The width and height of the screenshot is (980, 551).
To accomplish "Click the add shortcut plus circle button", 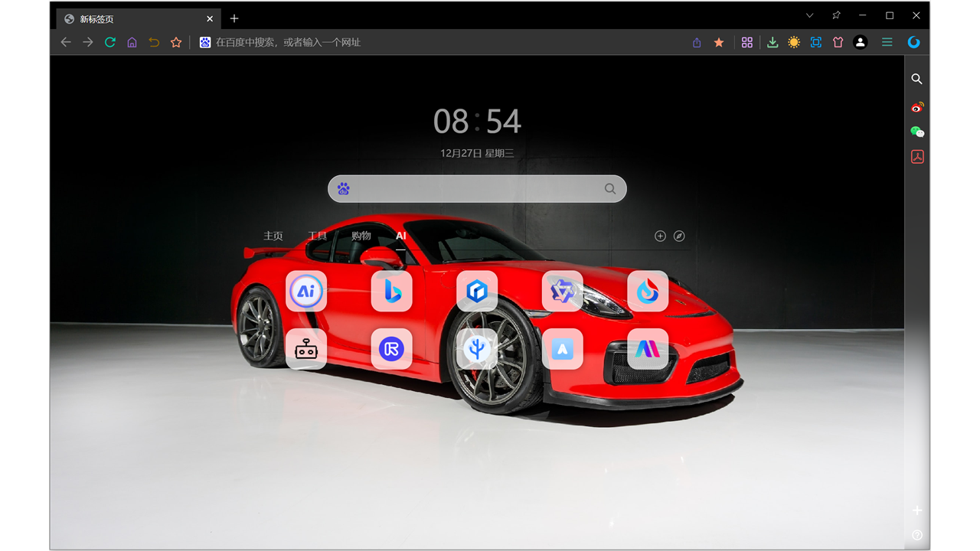I will (660, 236).
